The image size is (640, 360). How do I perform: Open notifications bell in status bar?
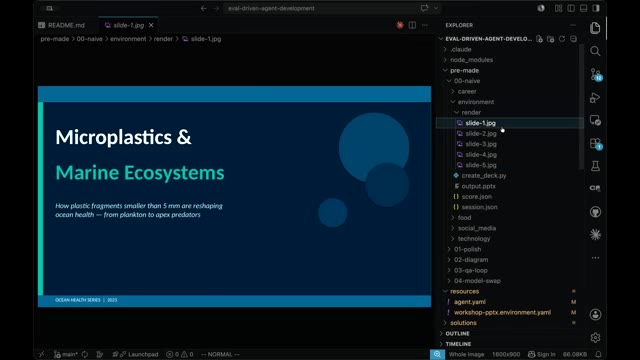click(x=598, y=354)
